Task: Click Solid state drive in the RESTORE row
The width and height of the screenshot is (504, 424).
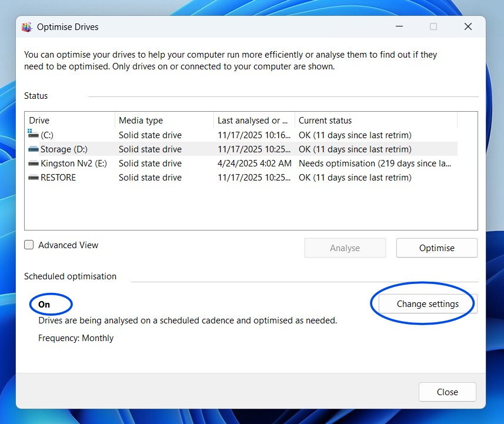Action: click(150, 178)
